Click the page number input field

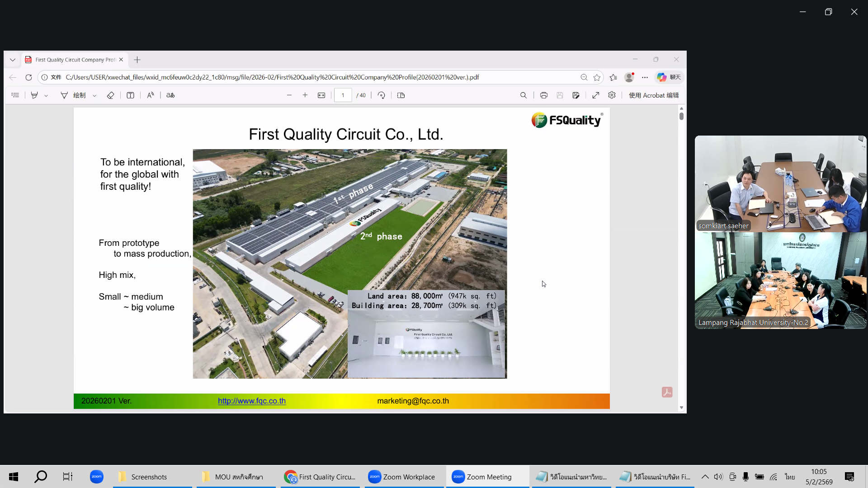343,95
